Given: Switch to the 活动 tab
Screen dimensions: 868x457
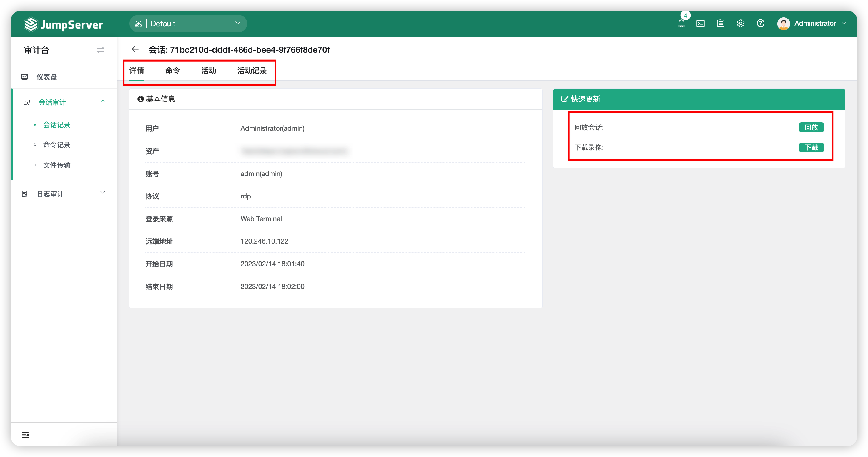Looking at the screenshot, I should click(209, 71).
